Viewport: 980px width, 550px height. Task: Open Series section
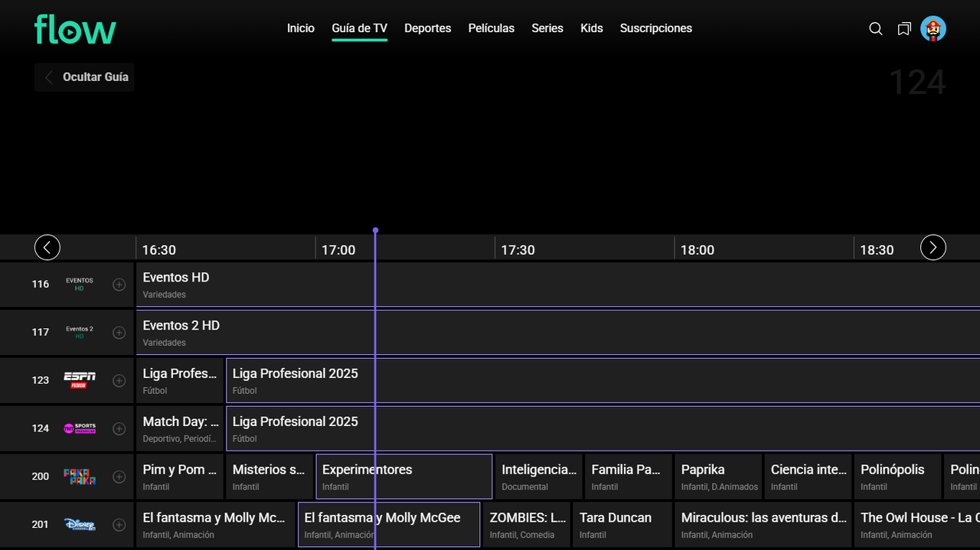(547, 28)
